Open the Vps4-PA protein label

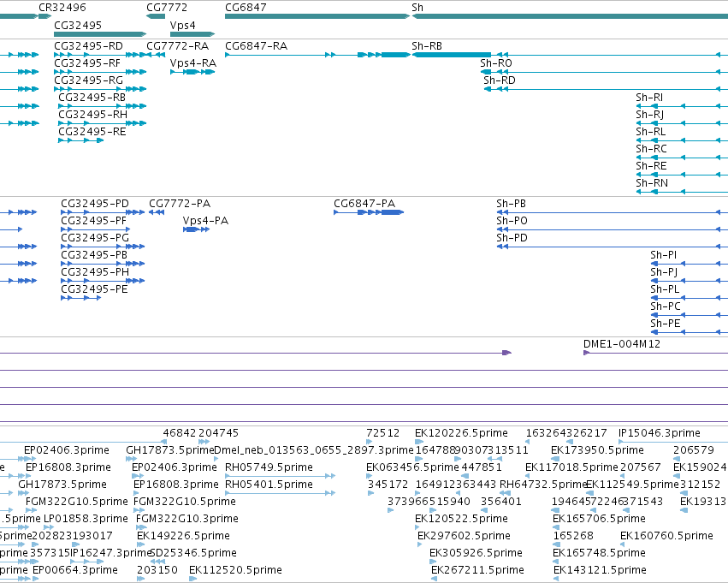click(x=205, y=221)
